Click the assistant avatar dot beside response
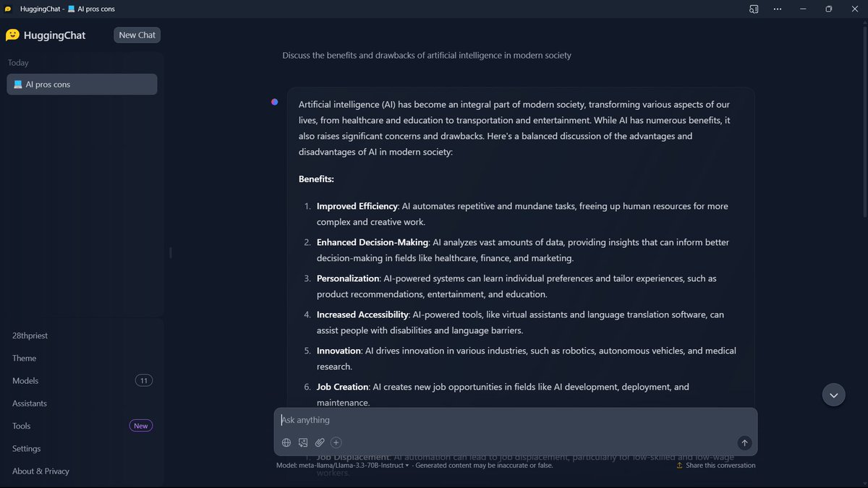This screenshot has height=488, width=868. [x=275, y=102]
